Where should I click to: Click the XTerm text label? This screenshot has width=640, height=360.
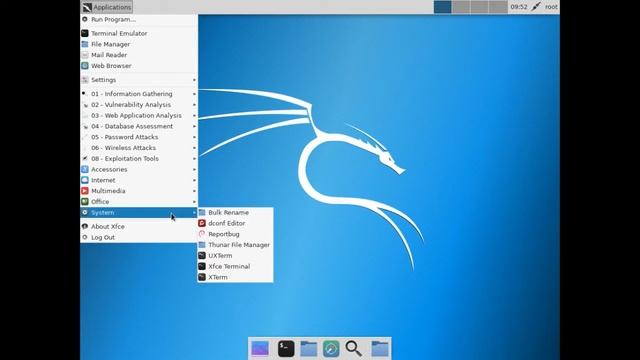[218, 277]
